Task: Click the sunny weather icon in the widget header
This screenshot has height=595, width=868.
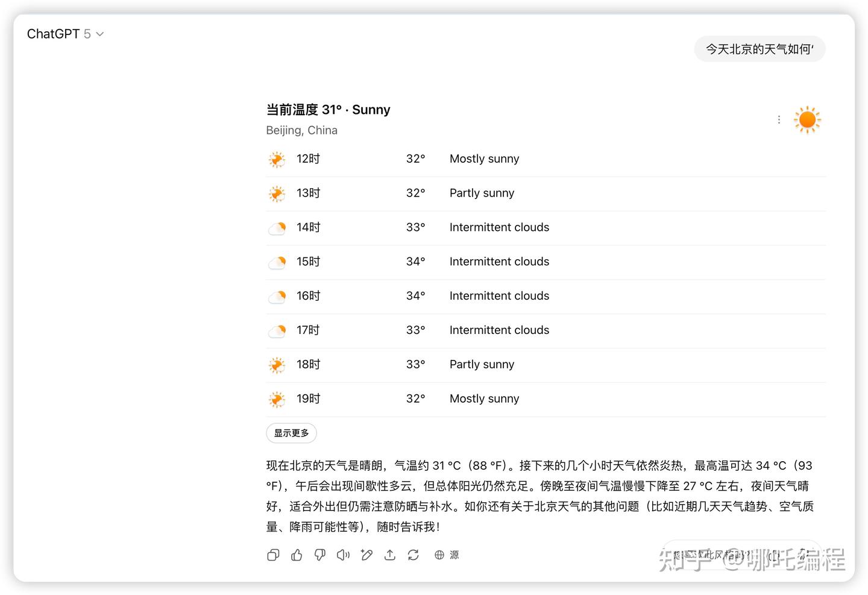Action: tap(807, 119)
